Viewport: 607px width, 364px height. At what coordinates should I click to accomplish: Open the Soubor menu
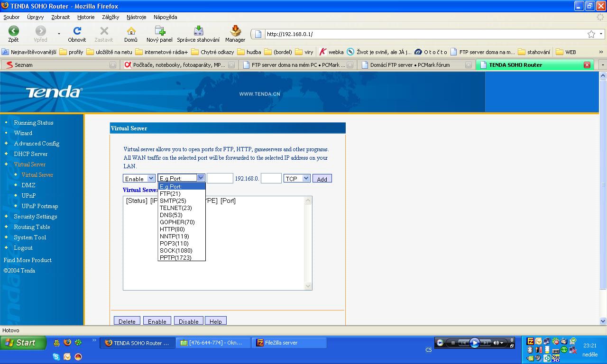[x=11, y=17]
